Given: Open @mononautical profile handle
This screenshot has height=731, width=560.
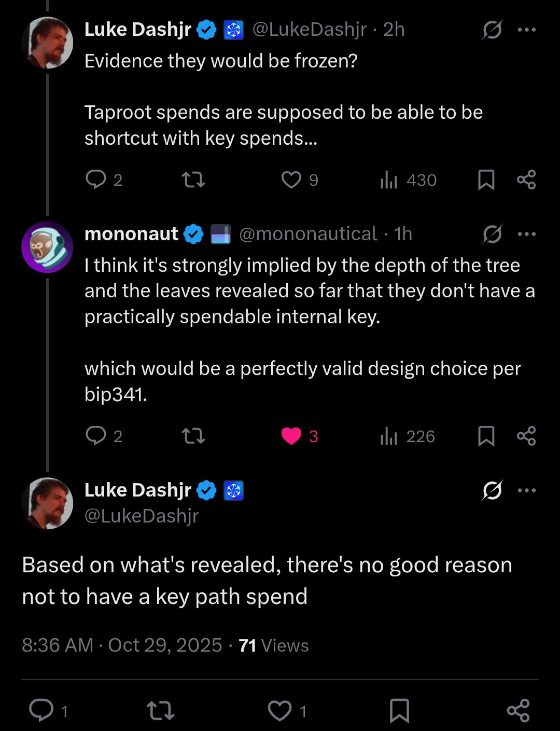Looking at the screenshot, I should [x=308, y=234].
